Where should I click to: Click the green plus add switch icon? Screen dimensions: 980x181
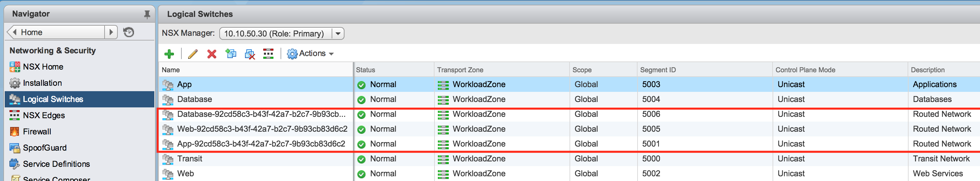point(169,54)
